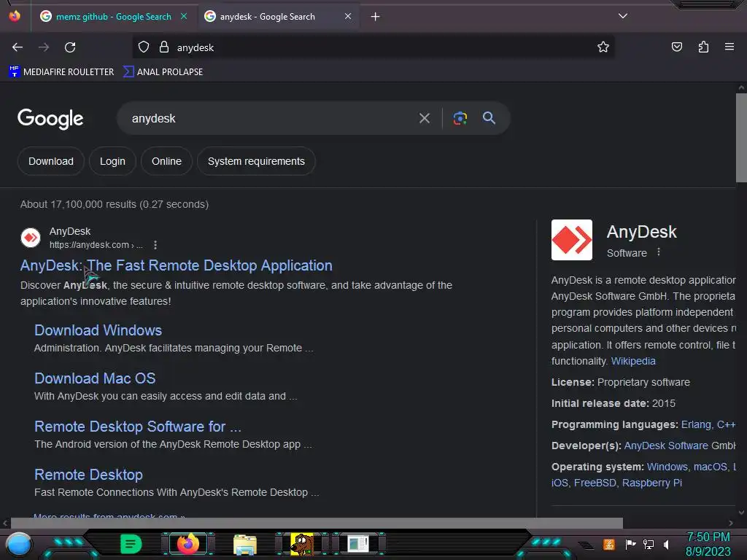
Task: Open the network icon in tray
Action: coord(649,544)
